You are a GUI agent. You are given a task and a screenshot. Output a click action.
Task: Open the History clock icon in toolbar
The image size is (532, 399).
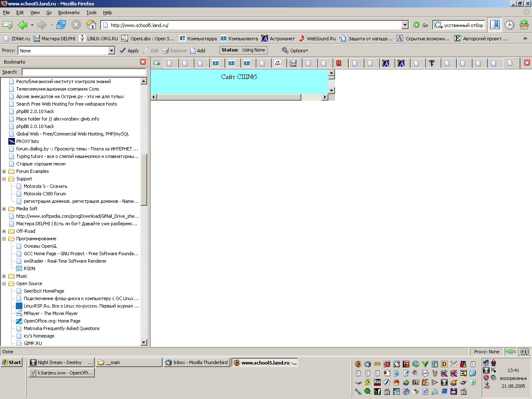click(x=509, y=25)
